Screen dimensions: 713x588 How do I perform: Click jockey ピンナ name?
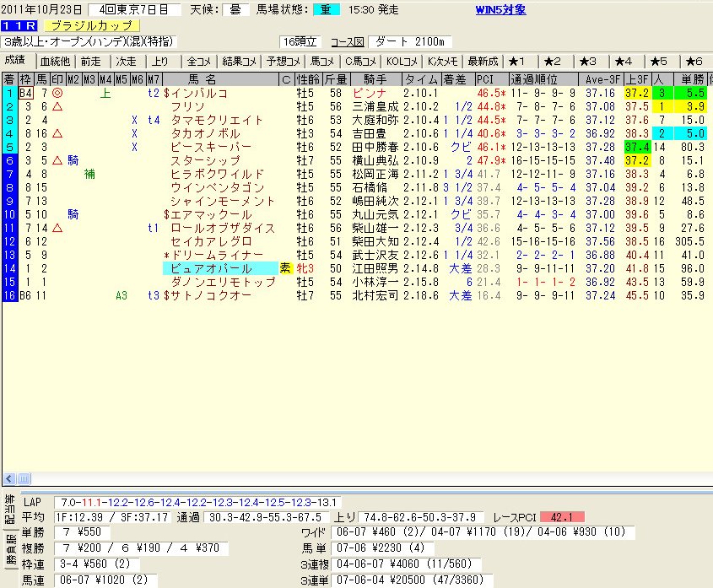(370, 94)
